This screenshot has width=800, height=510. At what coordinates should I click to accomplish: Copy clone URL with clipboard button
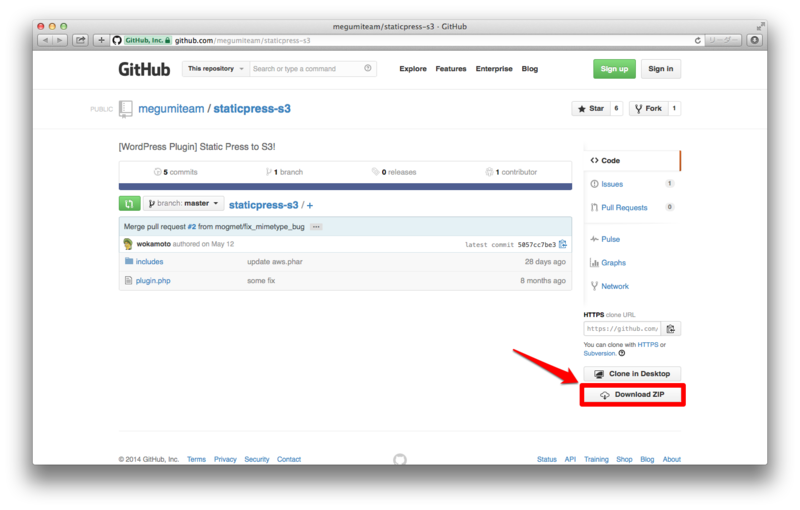(x=671, y=329)
